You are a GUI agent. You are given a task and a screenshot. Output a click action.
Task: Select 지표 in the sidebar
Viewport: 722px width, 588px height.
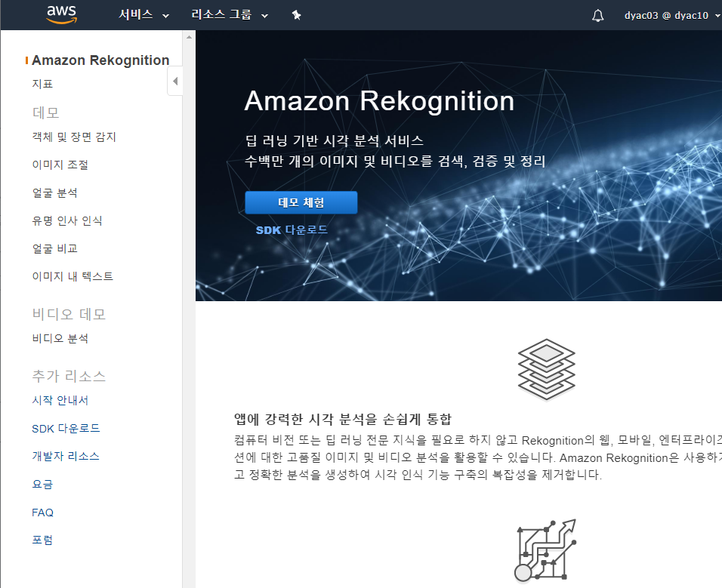(x=42, y=84)
